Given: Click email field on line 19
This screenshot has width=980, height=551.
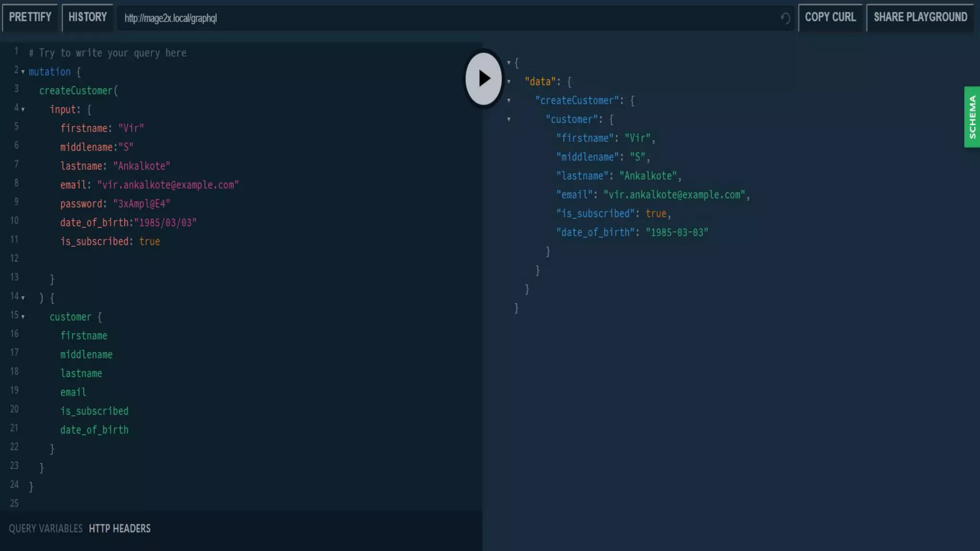Looking at the screenshot, I should click(x=73, y=392).
